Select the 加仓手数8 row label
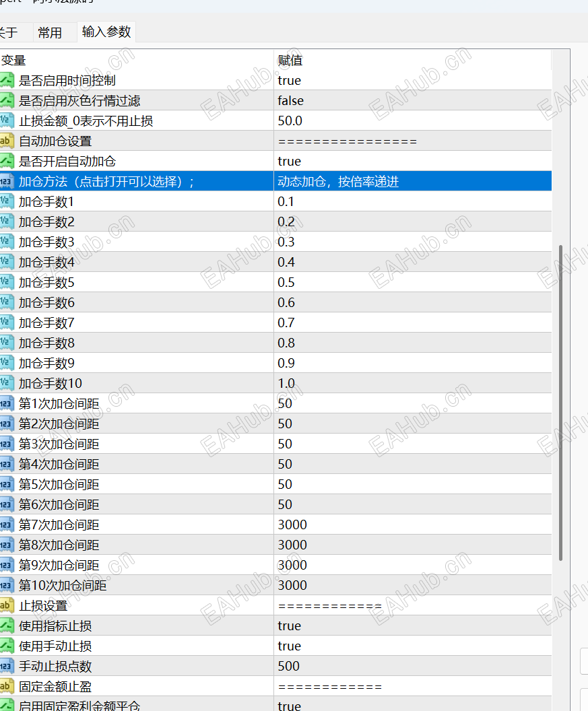 [46, 343]
